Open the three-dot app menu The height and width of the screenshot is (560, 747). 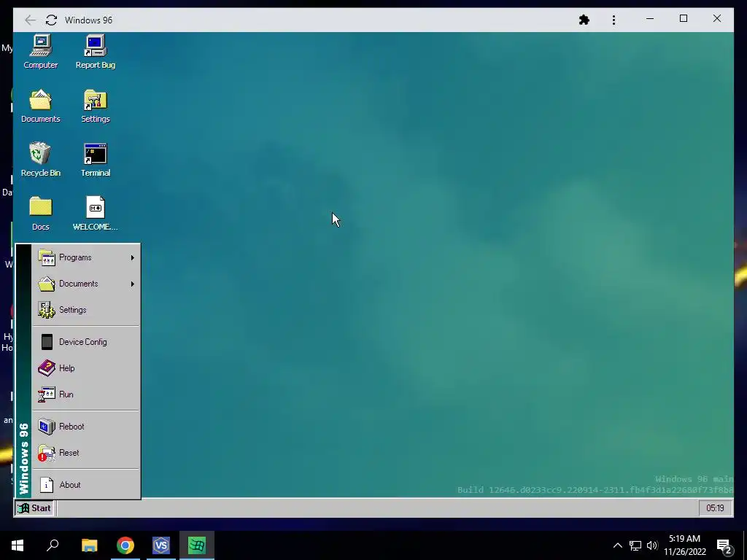click(x=614, y=20)
